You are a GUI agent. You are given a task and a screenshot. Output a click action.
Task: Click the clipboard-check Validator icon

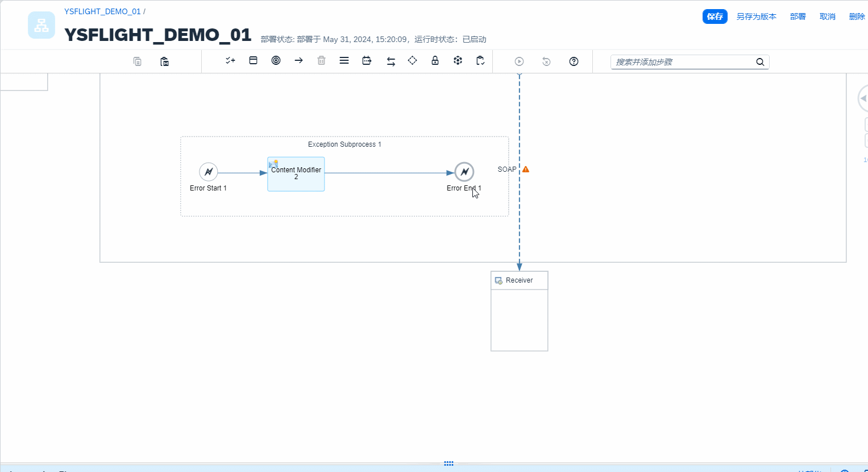coord(480,61)
